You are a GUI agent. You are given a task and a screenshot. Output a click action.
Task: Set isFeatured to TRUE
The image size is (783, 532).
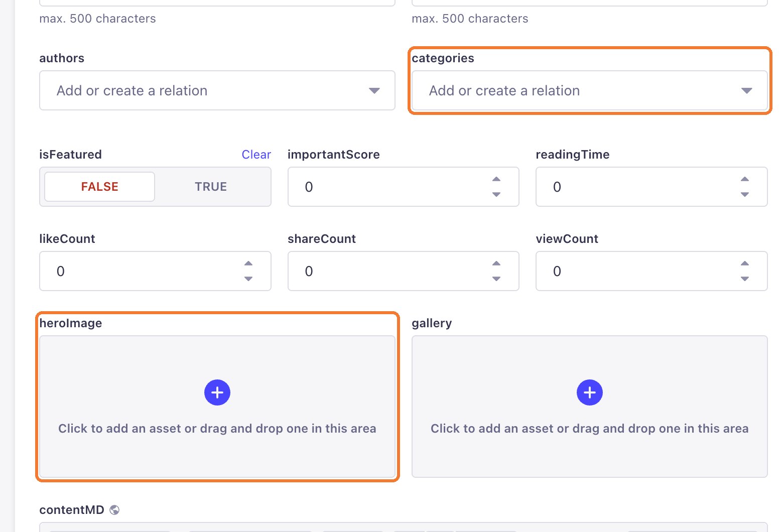(211, 187)
